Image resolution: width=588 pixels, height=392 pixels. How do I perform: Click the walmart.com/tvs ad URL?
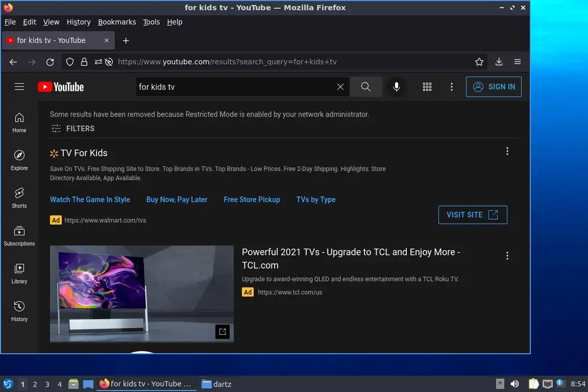pyautogui.click(x=105, y=220)
